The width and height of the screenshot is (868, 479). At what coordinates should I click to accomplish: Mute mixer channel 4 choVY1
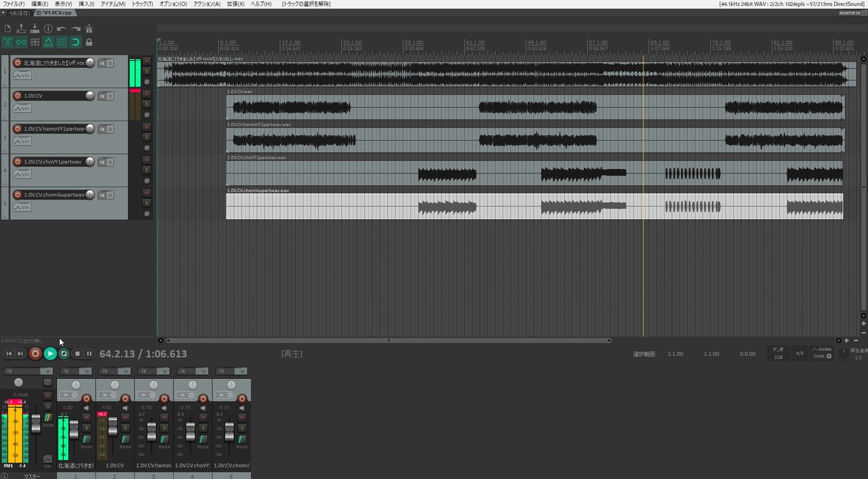tap(203, 417)
